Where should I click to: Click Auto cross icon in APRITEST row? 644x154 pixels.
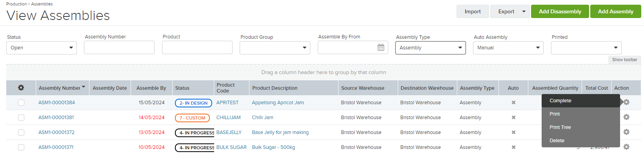[x=513, y=103]
